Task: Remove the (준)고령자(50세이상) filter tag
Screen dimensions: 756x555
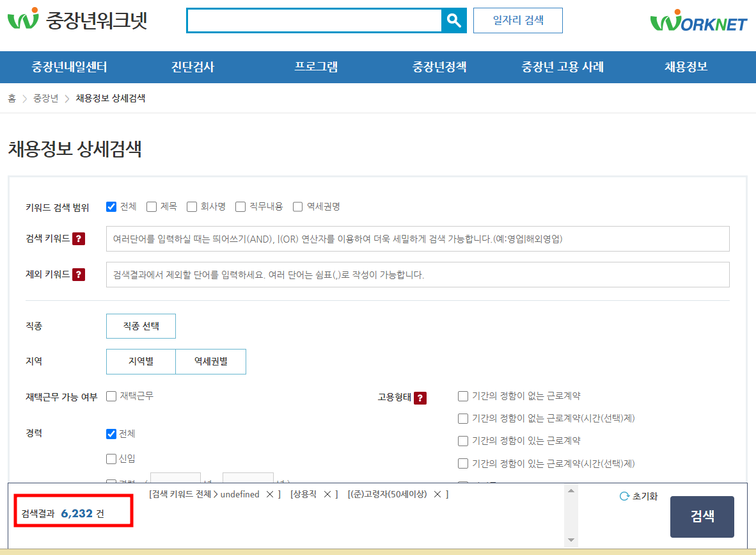Action: (437, 494)
